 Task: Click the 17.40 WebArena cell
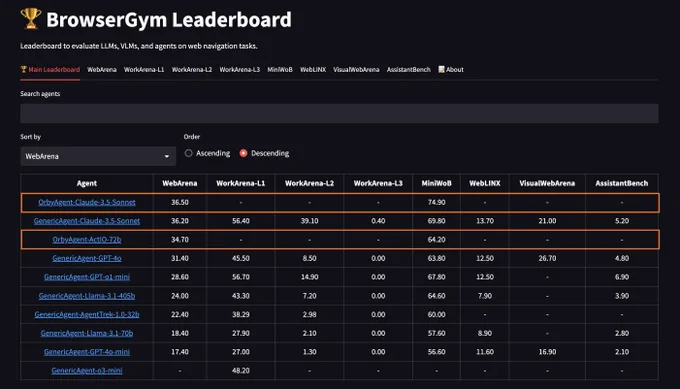(180, 352)
